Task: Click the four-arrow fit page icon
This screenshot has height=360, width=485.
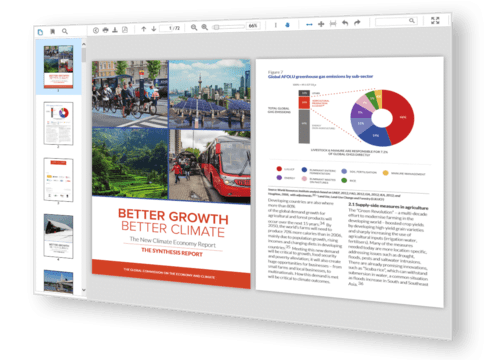Action: (x=321, y=24)
